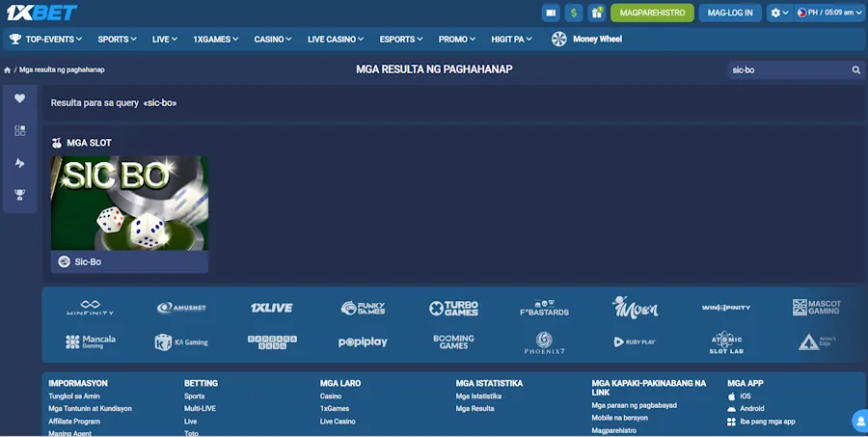
Task: Select the 1XLIVE provider logo
Action: [272, 308]
